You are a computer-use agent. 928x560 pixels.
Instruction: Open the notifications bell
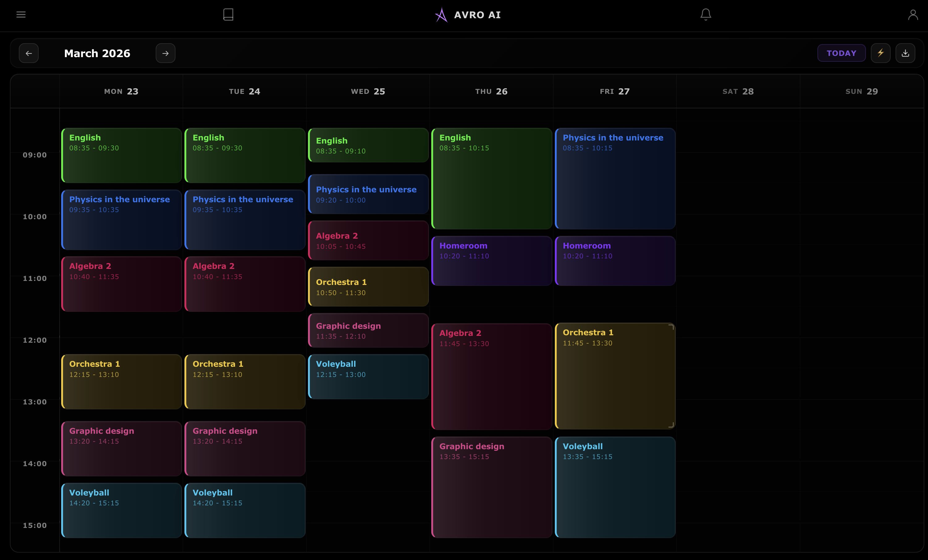705,15
